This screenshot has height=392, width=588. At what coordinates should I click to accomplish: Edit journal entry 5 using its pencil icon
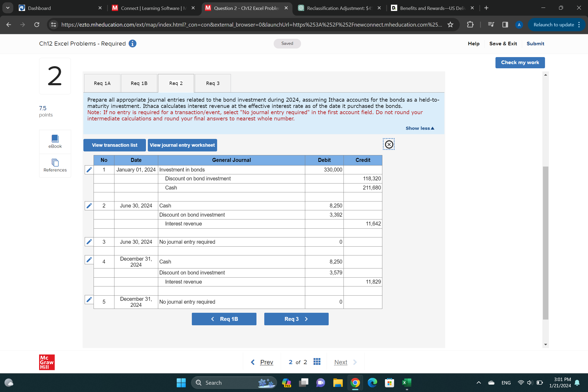pyautogui.click(x=89, y=300)
